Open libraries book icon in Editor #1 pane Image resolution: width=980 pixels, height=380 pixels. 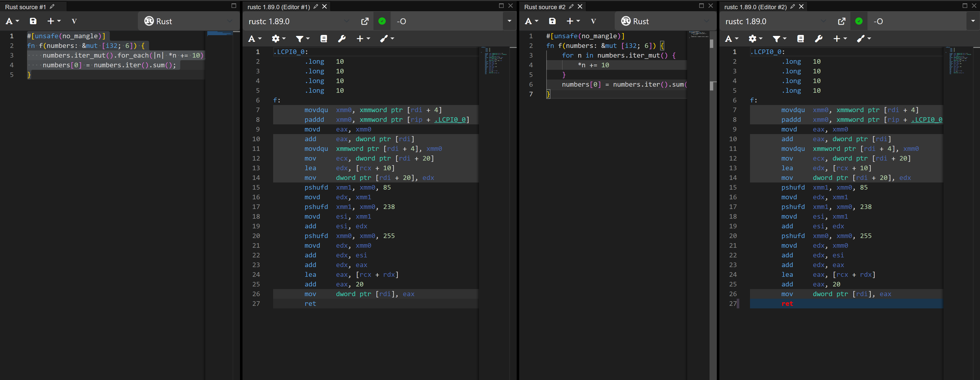tap(324, 39)
